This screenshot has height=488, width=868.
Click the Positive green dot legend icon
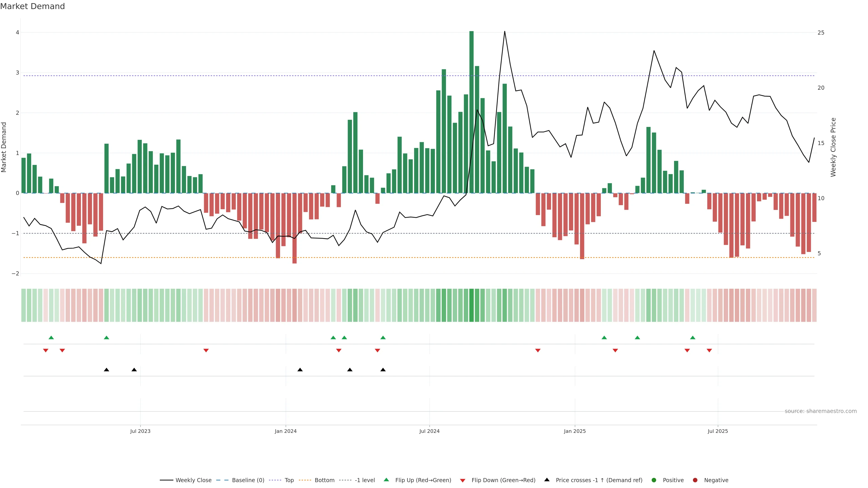click(x=654, y=480)
